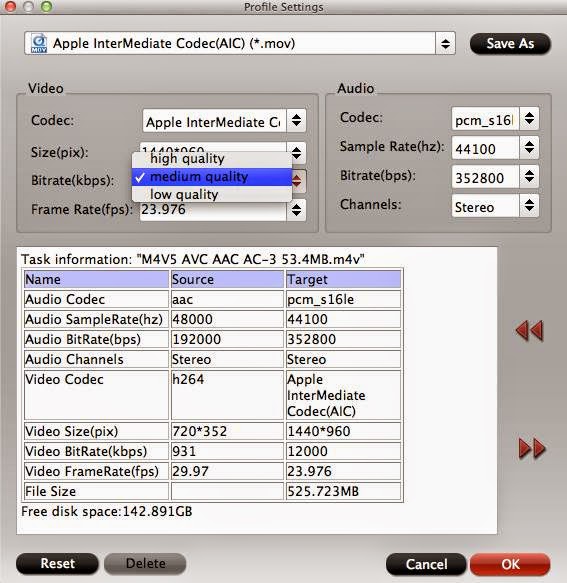Screen dimensions: 567x583
Task: Open the Video Codec dropdown arrows
Action: pos(296,120)
